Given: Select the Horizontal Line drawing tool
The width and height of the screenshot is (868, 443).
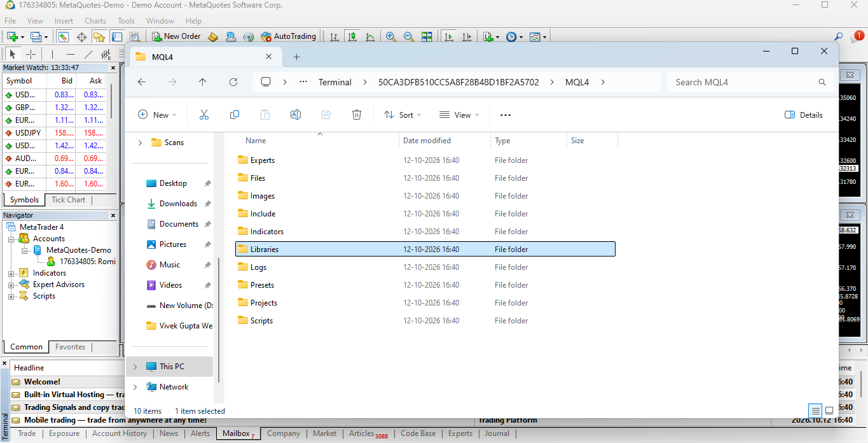Looking at the screenshot, I should pyautogui.click(x=71, y=54).
